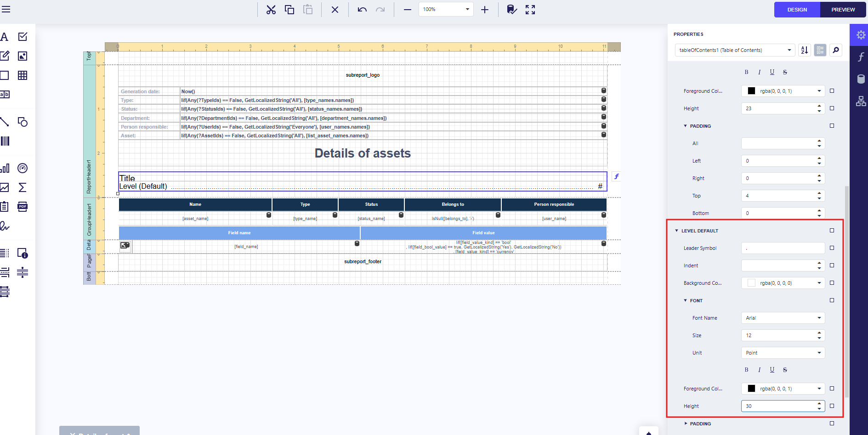
Task: Click the search properties magnifier icon
Action: click(836, 50)
